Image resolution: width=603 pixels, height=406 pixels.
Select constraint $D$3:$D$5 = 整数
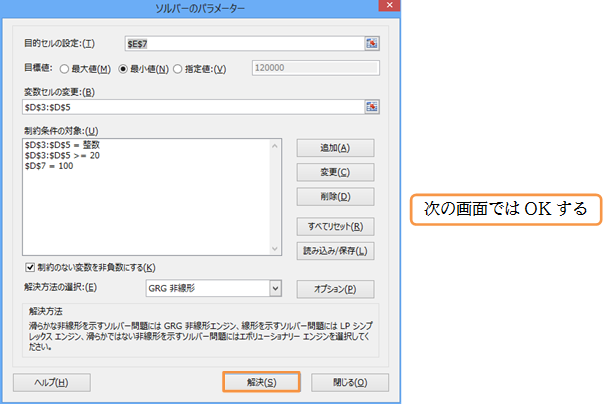tap(63, 145)
